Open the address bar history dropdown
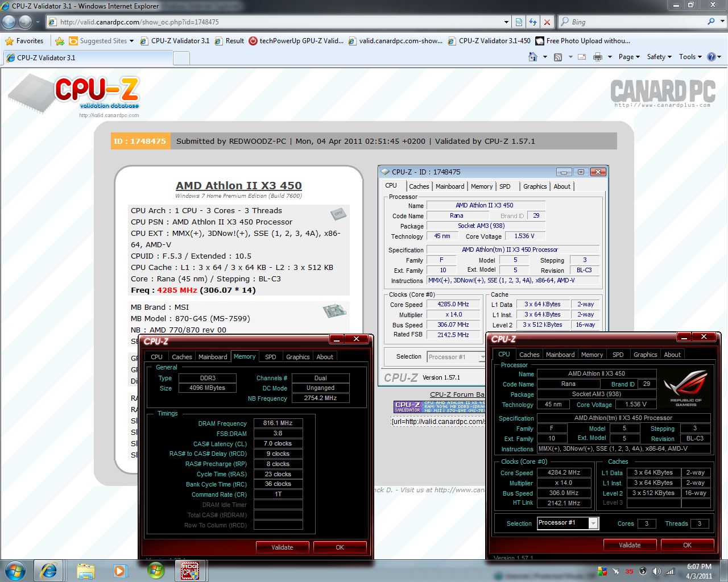 506,22
